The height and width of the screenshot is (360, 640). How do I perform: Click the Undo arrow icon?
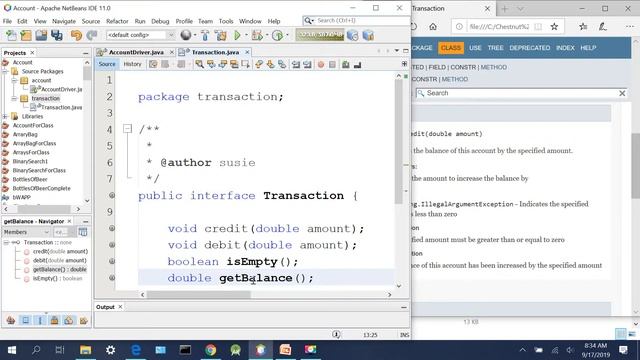76,36
